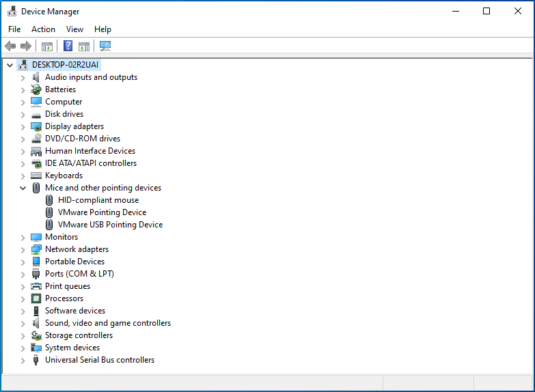Select the Print queues label

pos(68,286)
